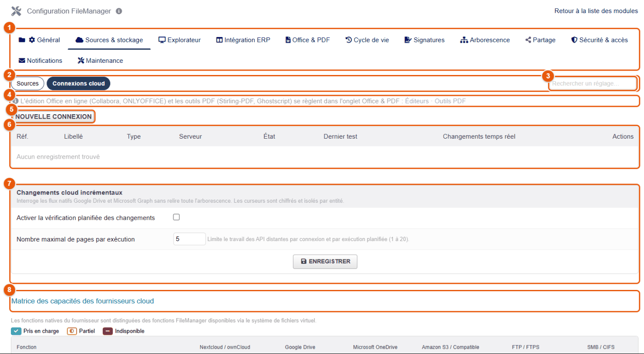Screen dimensions: 644x354
Task: Click the Signatures pen icon
Action: tap(408, 40)
